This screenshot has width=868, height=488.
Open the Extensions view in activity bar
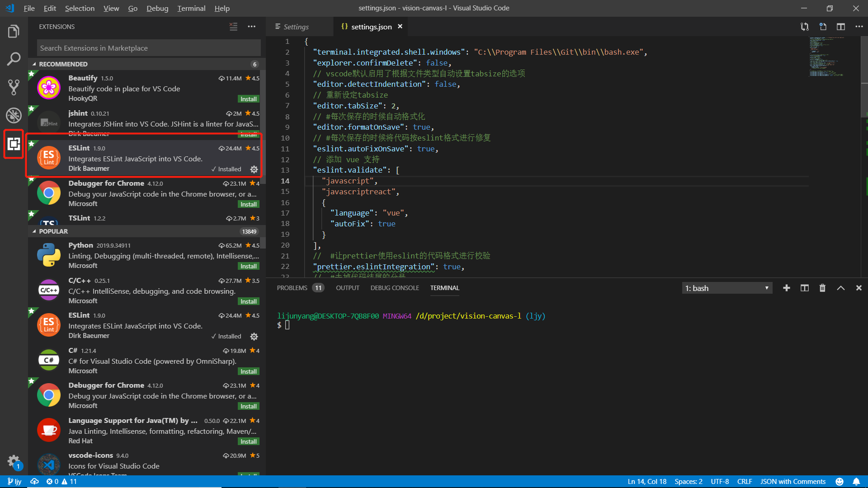(14, 144)
